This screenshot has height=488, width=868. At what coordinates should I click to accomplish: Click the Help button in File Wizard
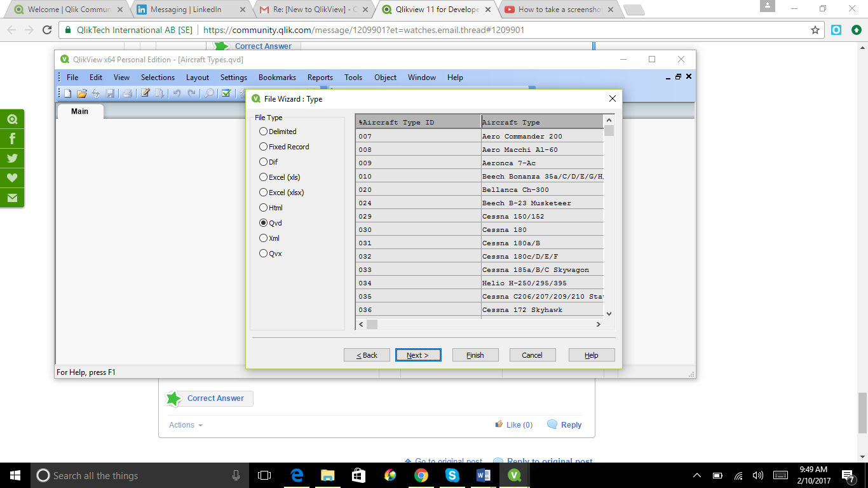(x=592, y=355)
